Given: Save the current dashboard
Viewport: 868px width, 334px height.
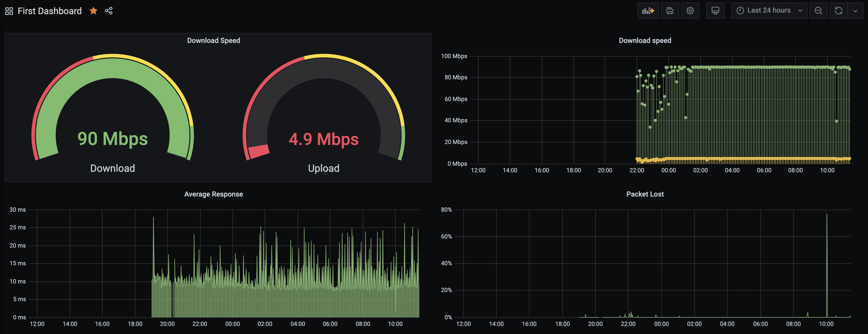Looking at the screenshot, I should 670,10.
